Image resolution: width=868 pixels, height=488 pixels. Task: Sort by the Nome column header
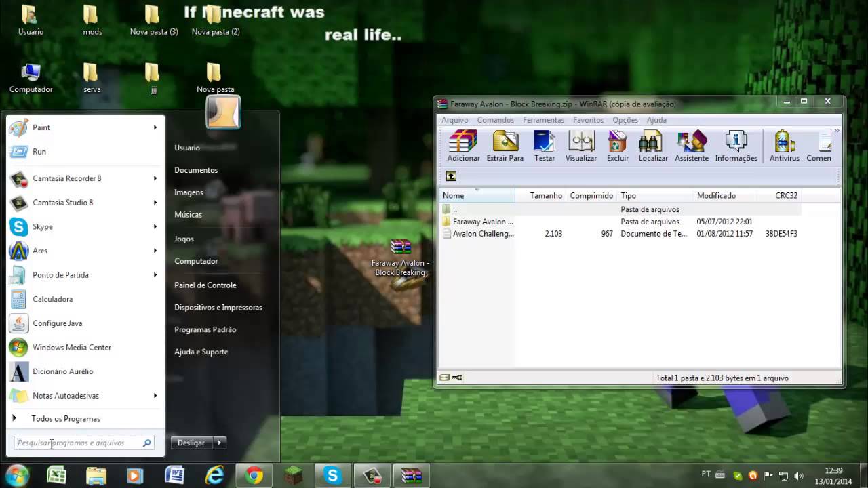coord(477,195)
